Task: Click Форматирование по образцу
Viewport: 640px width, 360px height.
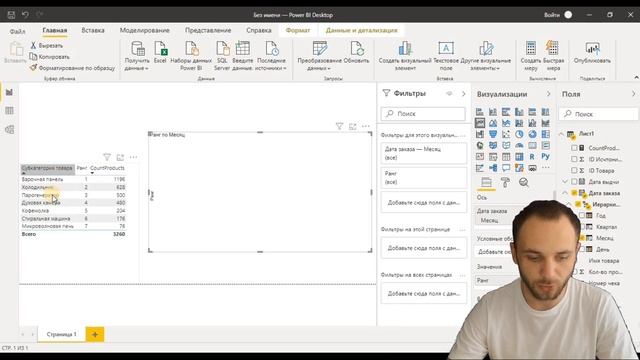Action: coord(72,68)
